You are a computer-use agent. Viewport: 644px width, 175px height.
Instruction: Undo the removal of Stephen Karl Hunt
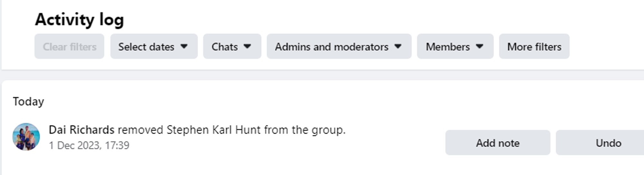(608, 143)
